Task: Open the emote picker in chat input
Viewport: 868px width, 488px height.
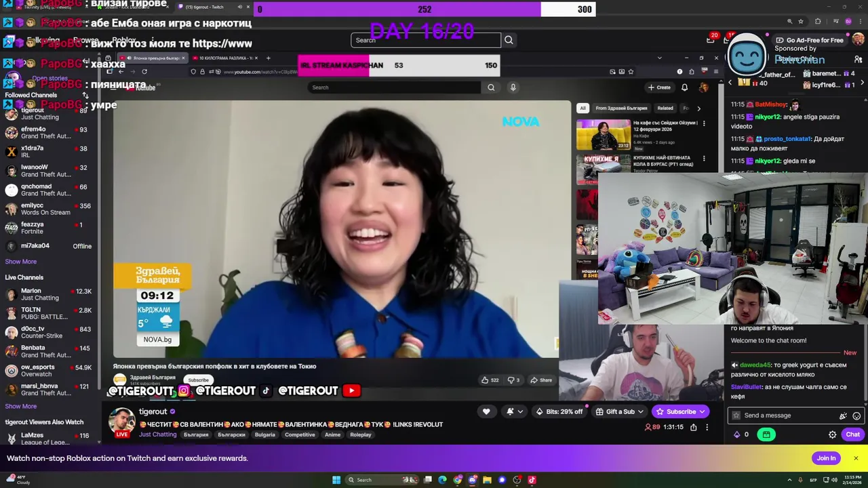Action: point(856,415)
